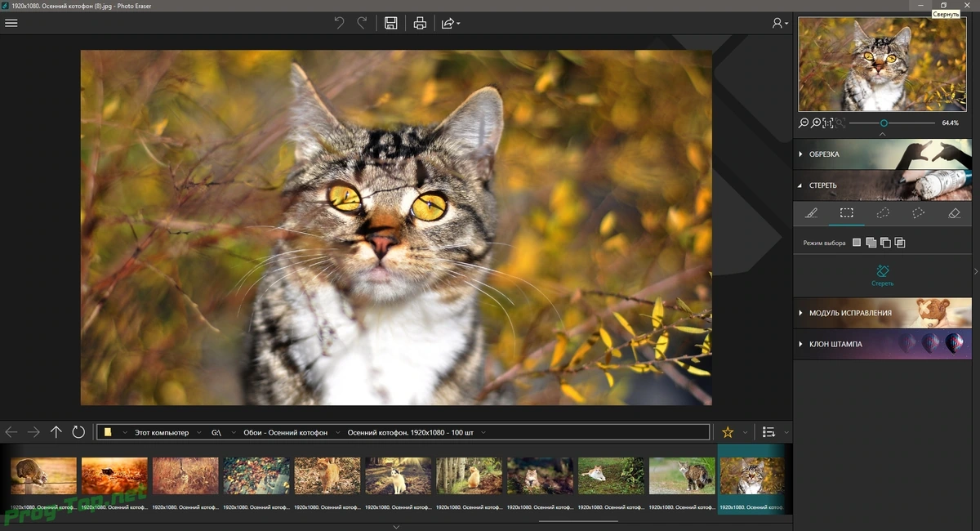Click the navigator preview thumbnail

coord(882,65)
